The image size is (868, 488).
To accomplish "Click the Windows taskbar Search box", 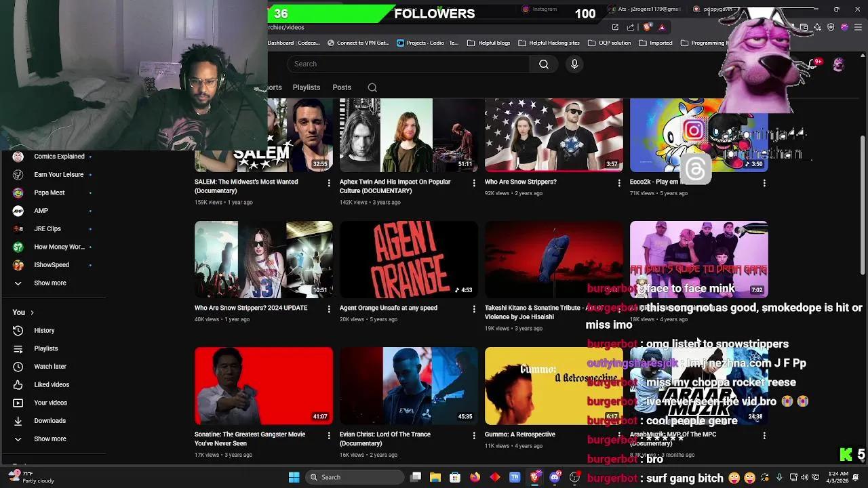I will pos(354,477).
